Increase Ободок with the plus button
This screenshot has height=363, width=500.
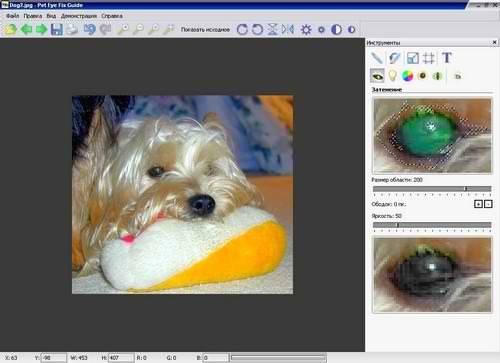click(478, 204)
